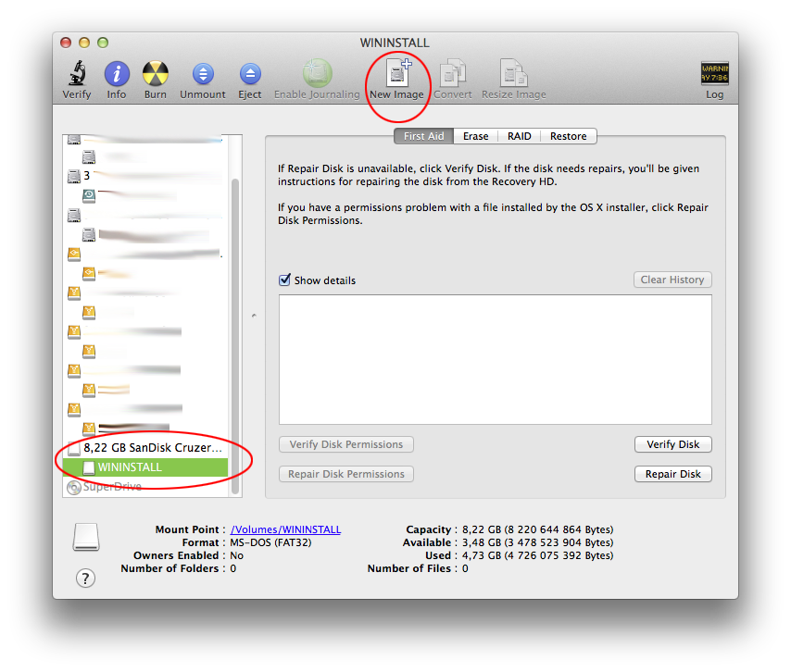Screen dimensions: 791x672
Task: Click the Clear History button
Action: tap(672, 280)
